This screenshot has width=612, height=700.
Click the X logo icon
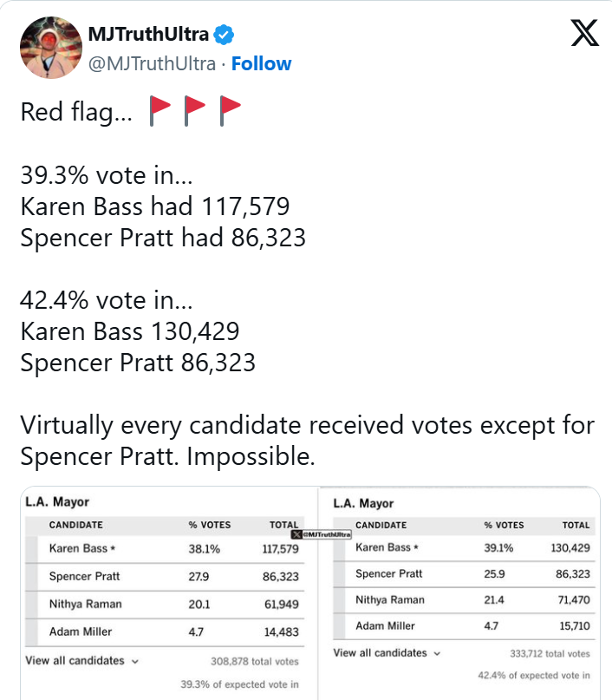pos(584,33)
